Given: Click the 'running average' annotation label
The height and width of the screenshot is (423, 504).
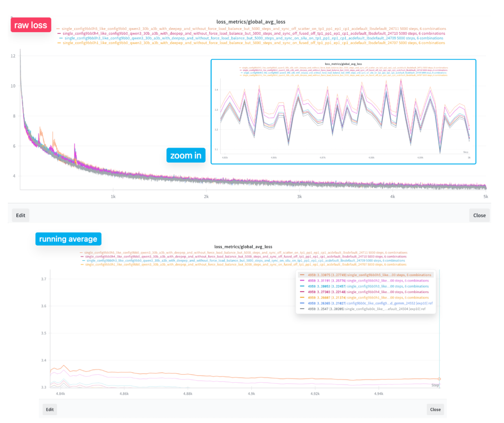Looking at the screenshot, I should [x=68, y=239].
